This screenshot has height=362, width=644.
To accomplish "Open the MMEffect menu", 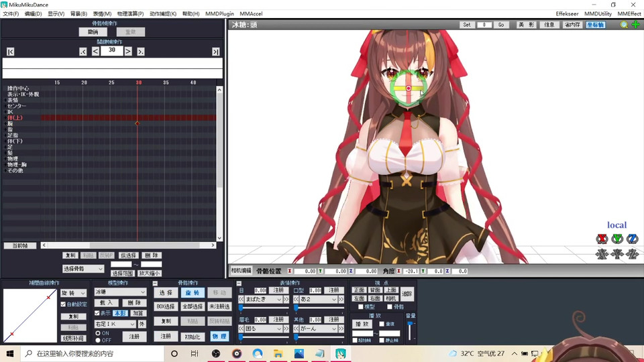I will (x=629, y=13).
